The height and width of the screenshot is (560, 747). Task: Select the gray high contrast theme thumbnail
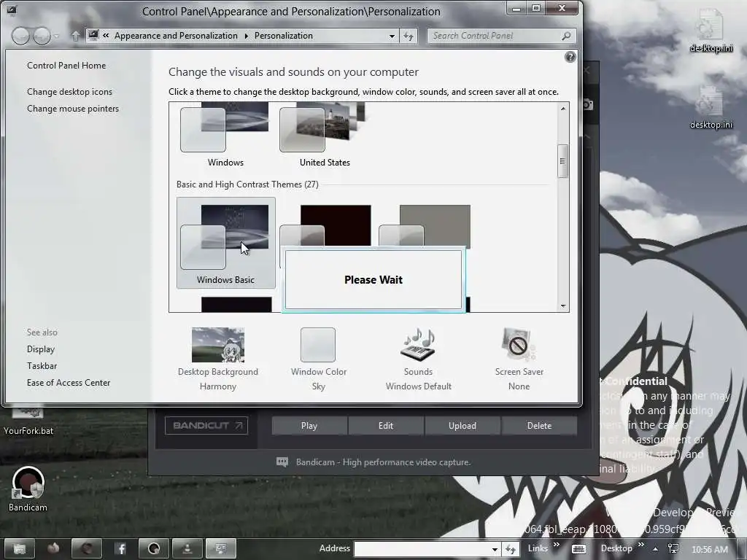coord(435,225)
